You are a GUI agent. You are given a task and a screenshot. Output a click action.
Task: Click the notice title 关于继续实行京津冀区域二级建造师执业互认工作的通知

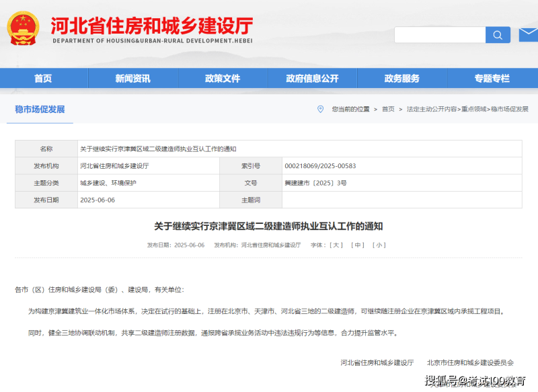tap(269, 225)
